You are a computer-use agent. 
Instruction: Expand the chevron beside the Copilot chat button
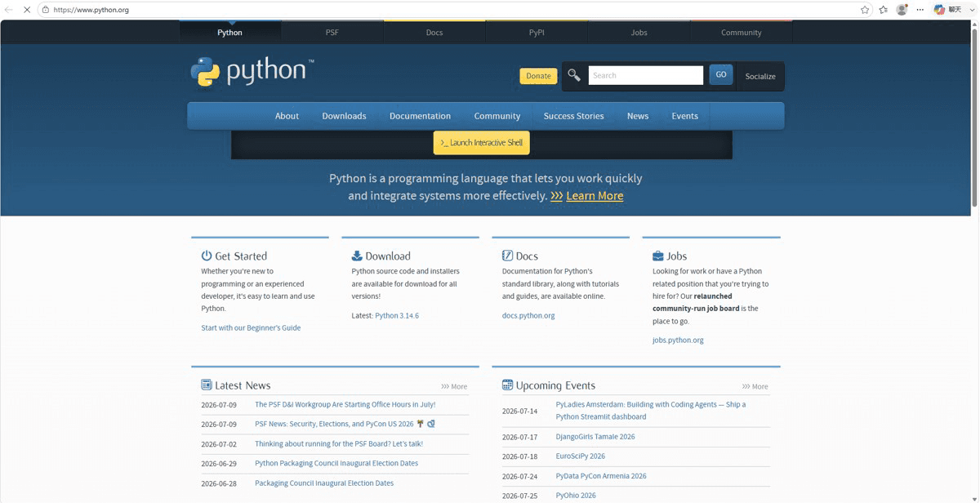(x=972, y=10)
